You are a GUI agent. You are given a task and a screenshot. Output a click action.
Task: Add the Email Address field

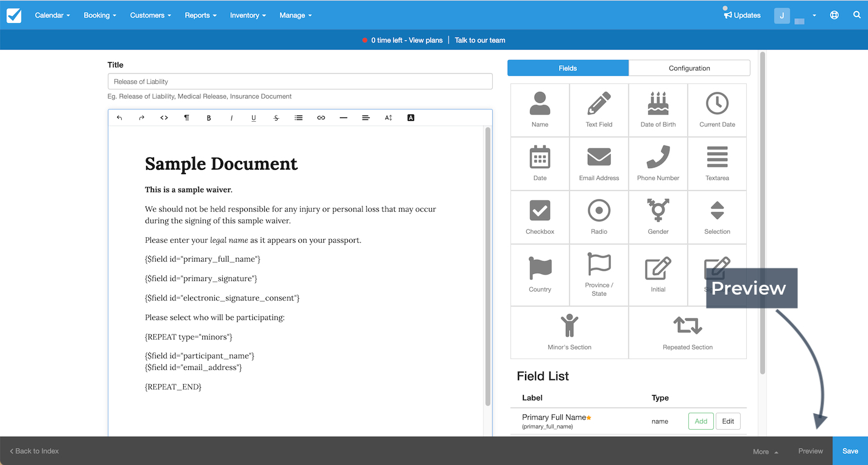599,164
